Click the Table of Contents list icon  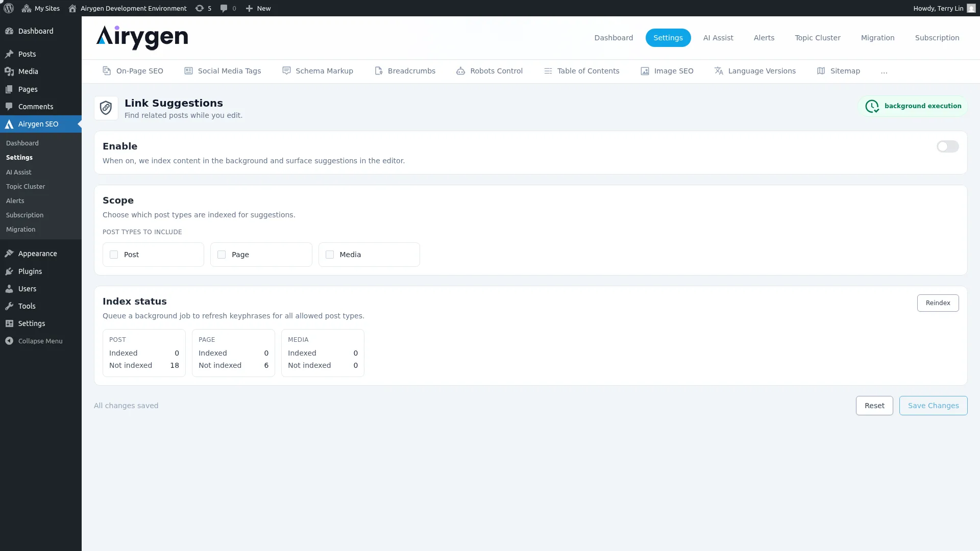pos(548,71)
